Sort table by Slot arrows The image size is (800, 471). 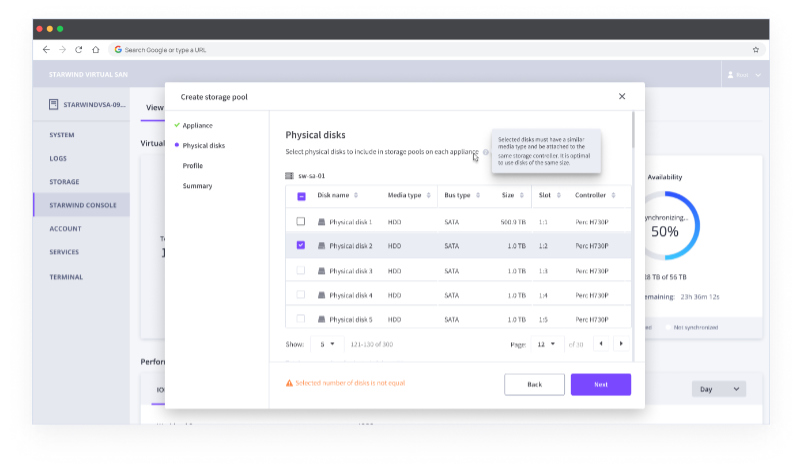click(559, 195)
